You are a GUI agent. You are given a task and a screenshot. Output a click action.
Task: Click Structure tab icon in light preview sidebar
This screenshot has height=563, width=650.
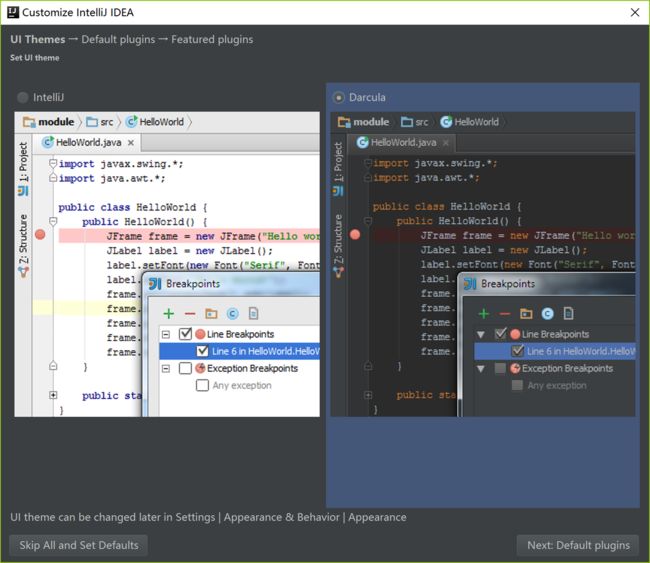(x=23, y=272)
